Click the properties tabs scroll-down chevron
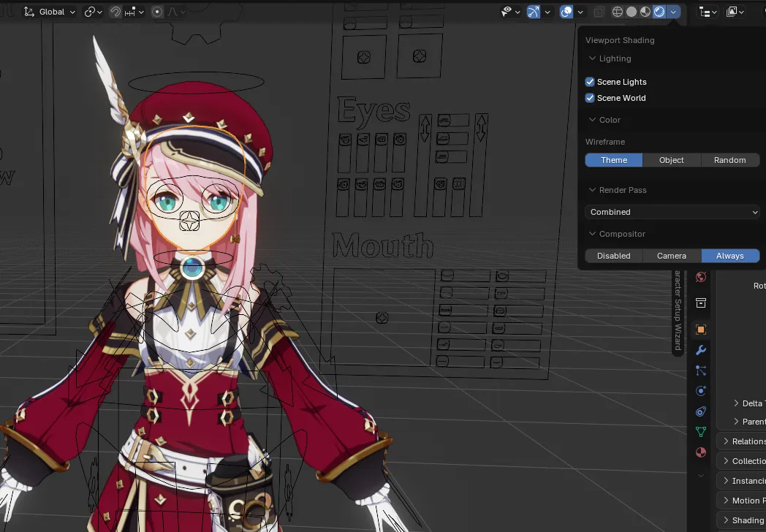Viewport: 766px width, 532px height. pyautogui.click(x=700, y=475)
